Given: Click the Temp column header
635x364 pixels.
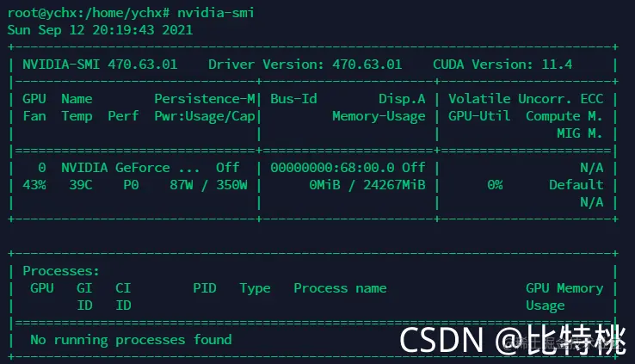Looking at the screenshot, I should [x=77, y=117].
